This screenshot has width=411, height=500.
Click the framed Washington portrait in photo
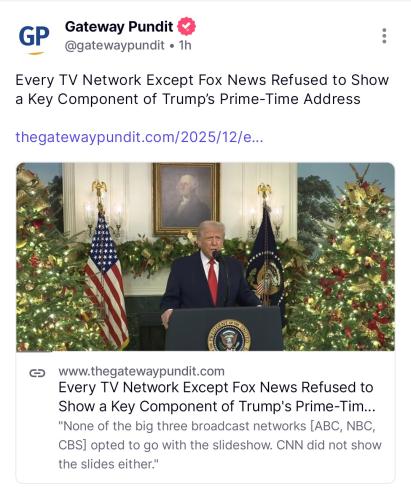186,199
